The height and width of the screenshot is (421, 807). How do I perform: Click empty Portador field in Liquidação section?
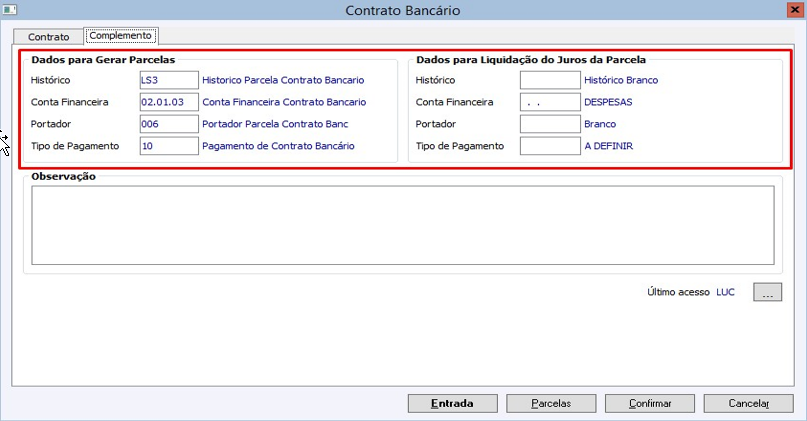(550, 124)
